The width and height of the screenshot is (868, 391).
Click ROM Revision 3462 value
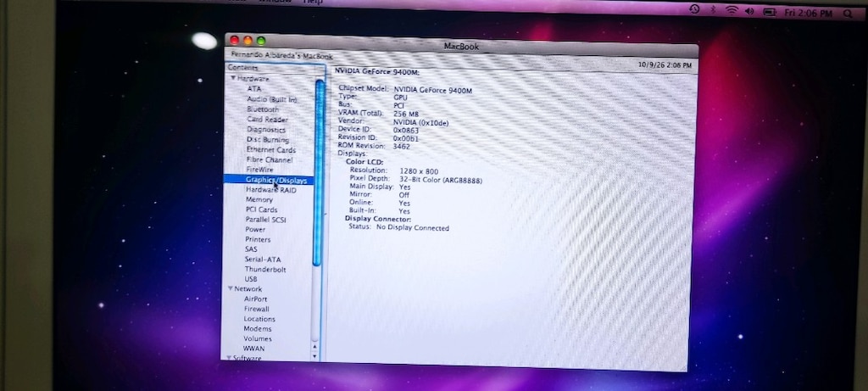401,147
